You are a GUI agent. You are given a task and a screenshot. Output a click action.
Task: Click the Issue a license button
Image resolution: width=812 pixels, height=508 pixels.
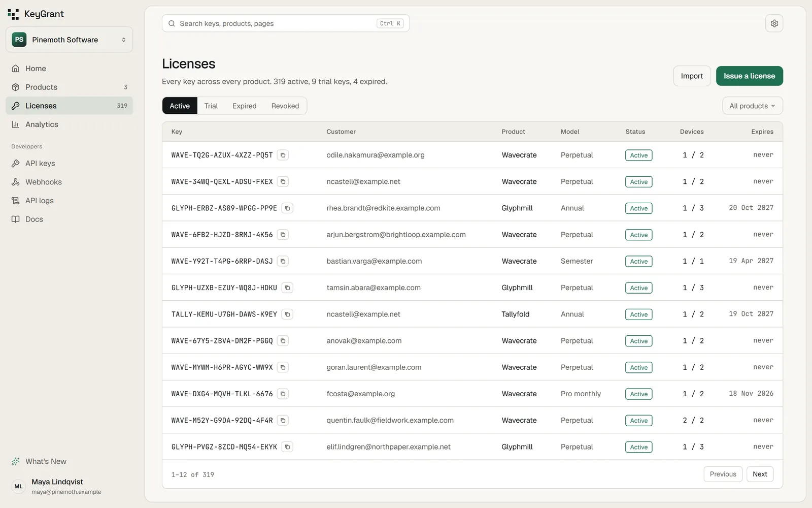(749, 76)
